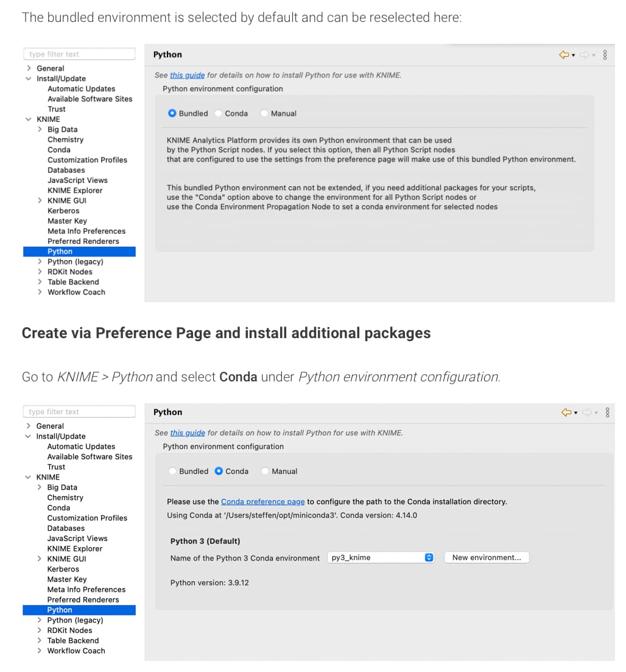Click the bottom 'type filter text' field

tap(79, 411)
